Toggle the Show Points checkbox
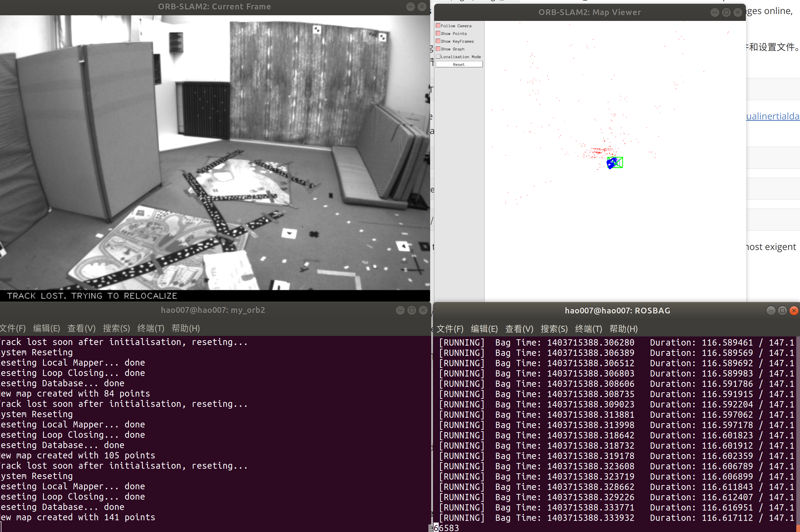 [438, 34]
